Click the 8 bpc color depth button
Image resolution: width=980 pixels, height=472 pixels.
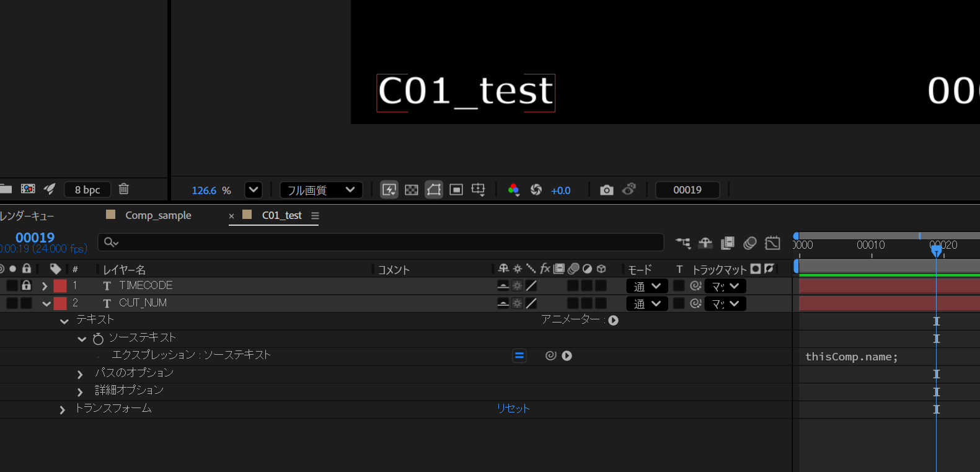point(87,190)
